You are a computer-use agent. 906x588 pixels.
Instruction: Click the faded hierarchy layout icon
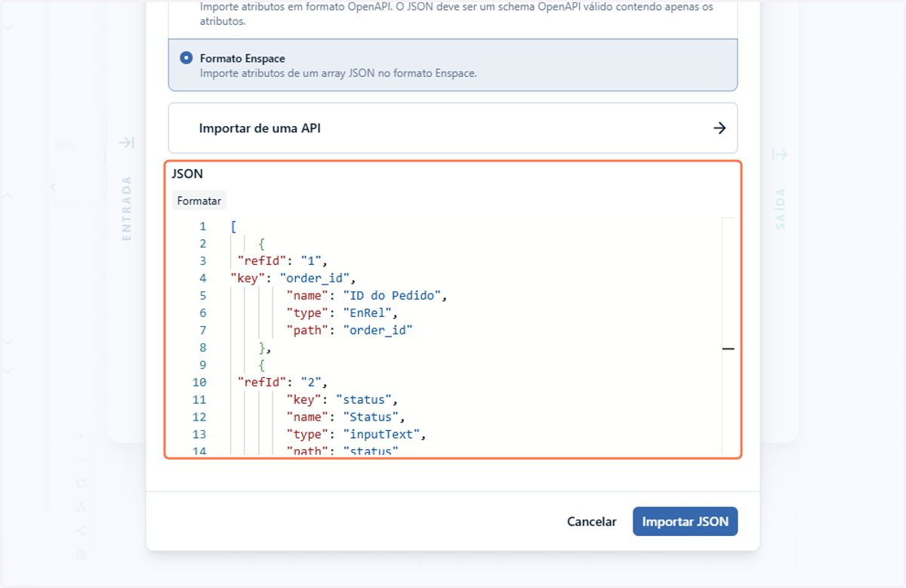click(x=82, y=507)
